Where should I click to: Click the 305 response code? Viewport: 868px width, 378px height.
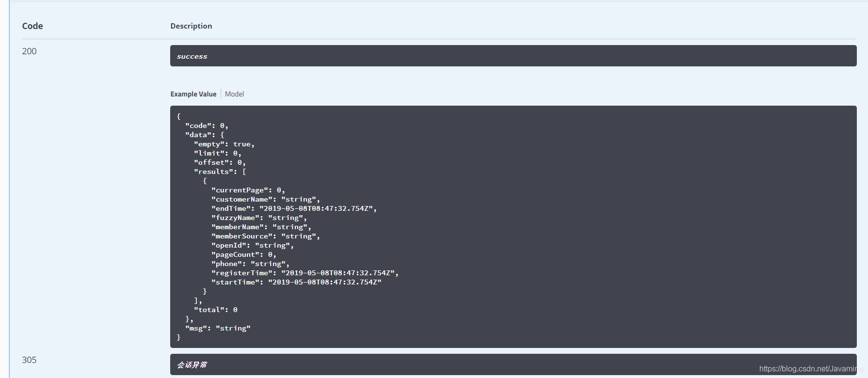29,360
